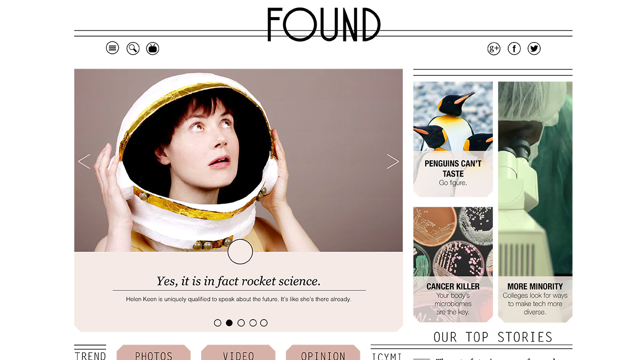Switch to the Video tab
Screen dimensions: 644x360
tap(238, 353)
